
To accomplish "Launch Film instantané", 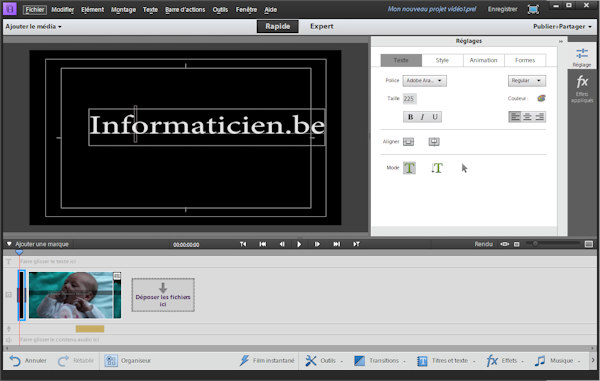I will click(267, 361).
